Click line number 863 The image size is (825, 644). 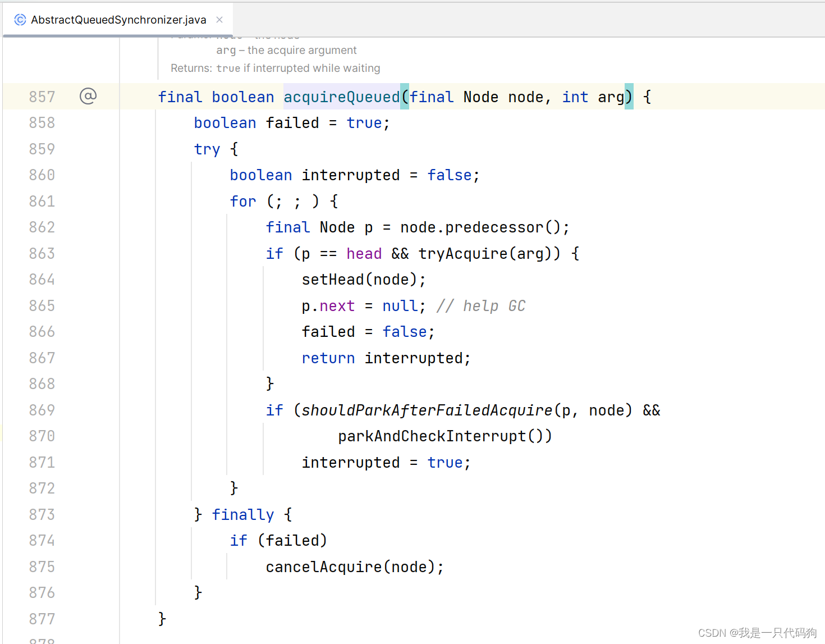[x=42, y=253]
